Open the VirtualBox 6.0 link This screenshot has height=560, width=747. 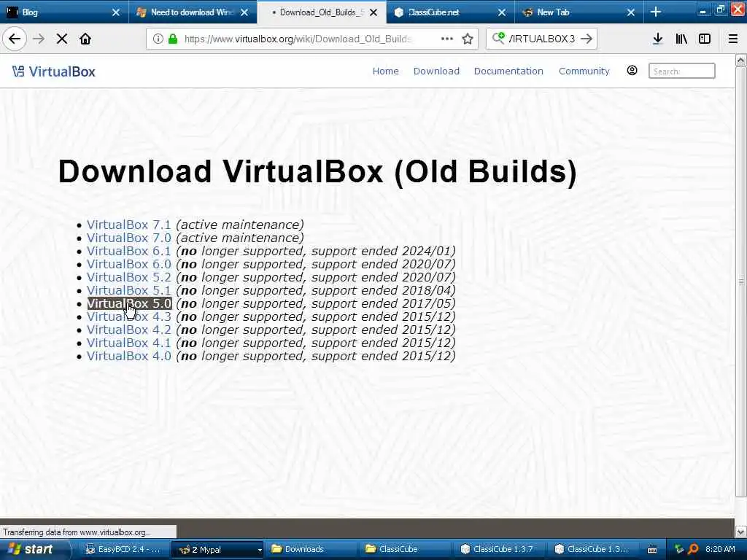128,264
